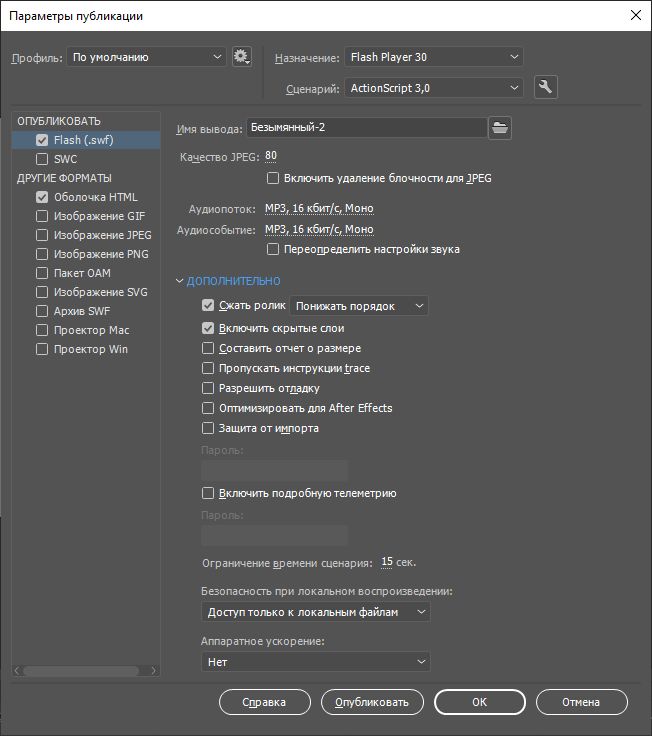
Task: Open local playback security dropdown
Action: (x=316, y=612)
